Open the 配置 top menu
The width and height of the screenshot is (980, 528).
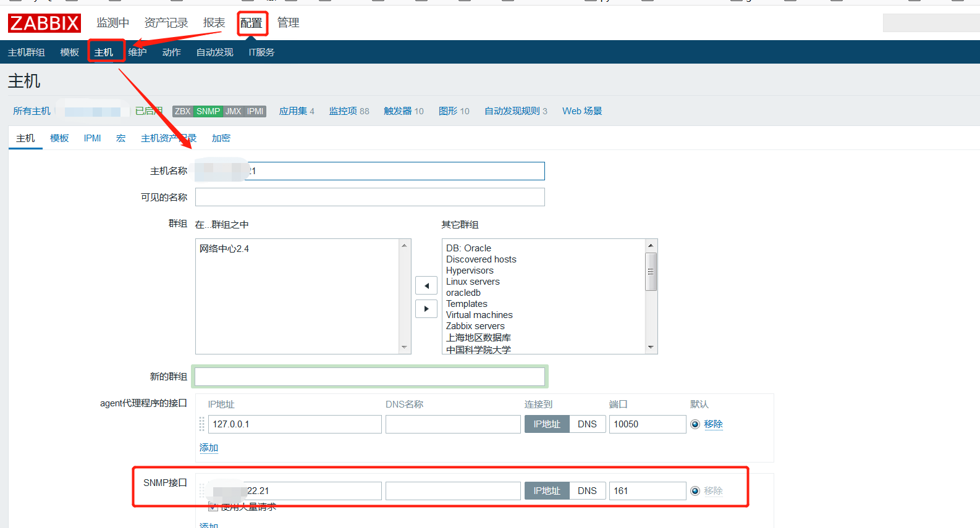(x=251, y=23)
